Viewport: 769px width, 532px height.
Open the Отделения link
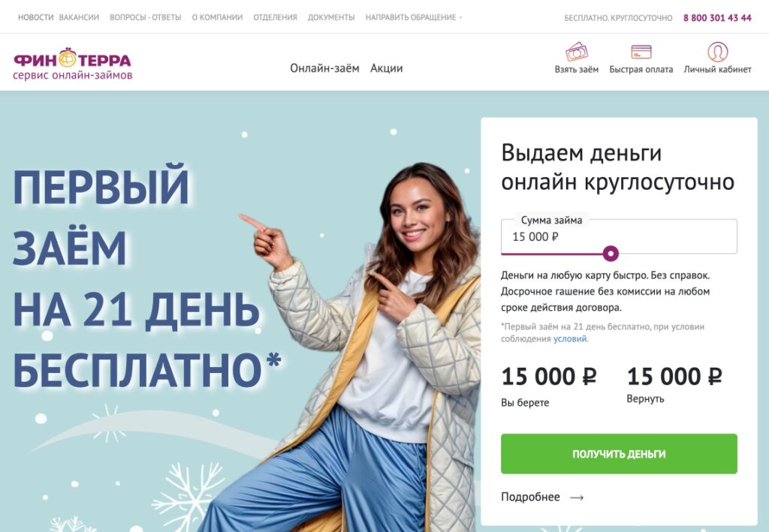click(275, 17)
